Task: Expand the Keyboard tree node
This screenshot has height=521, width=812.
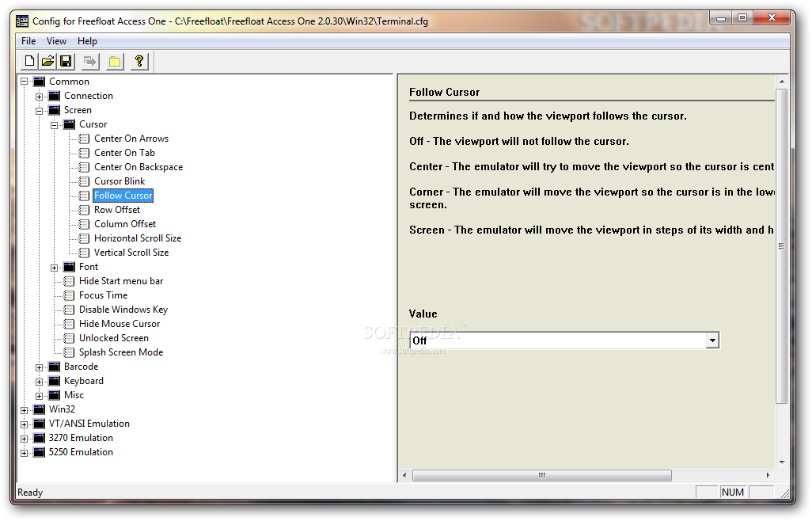Action: (x=40, y=382)
